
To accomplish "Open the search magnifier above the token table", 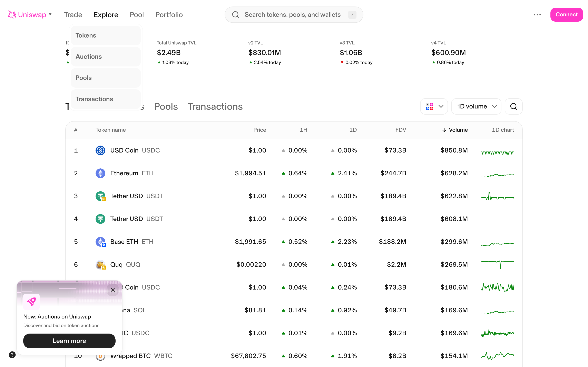I will [x=513, y=106].
